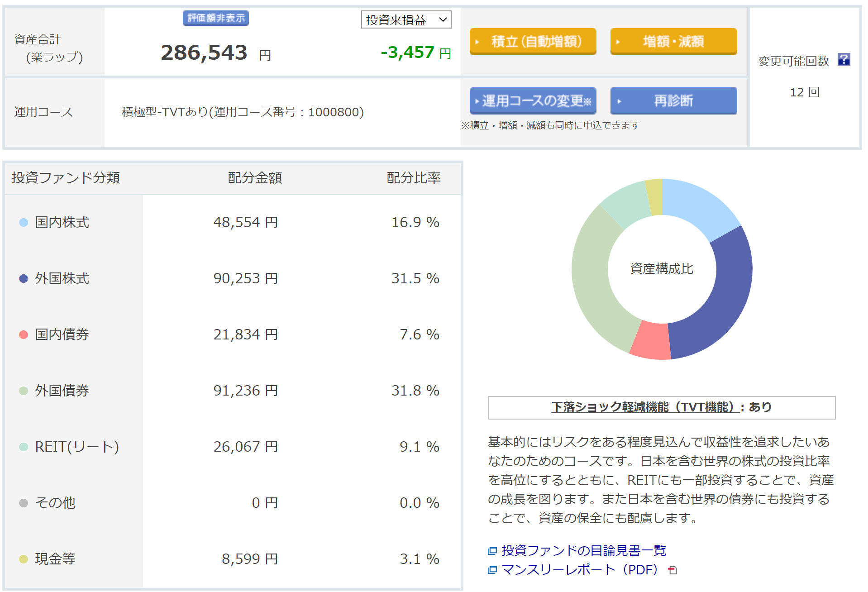
Task: Open the マンスリーレポート(PDF) link
Action: [x=579, y=570]
